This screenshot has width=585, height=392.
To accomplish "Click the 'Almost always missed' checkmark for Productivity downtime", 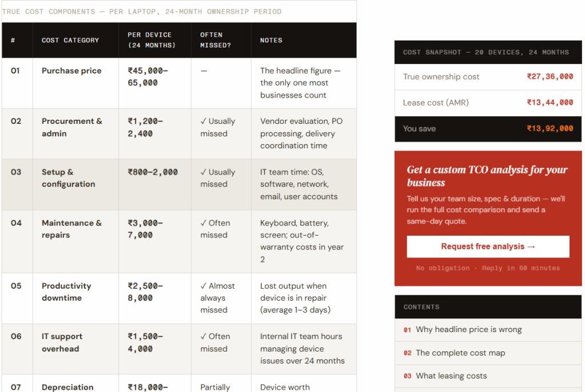I will [203, 286].
